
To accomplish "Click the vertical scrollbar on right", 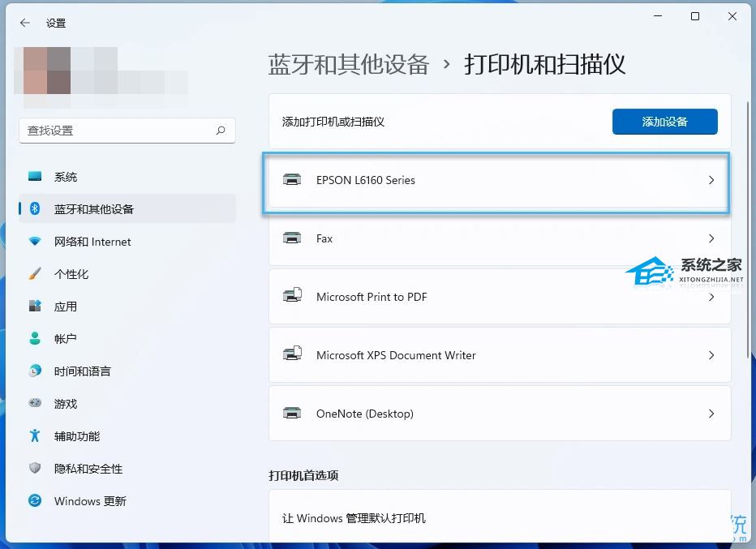I will pos(749,227).
